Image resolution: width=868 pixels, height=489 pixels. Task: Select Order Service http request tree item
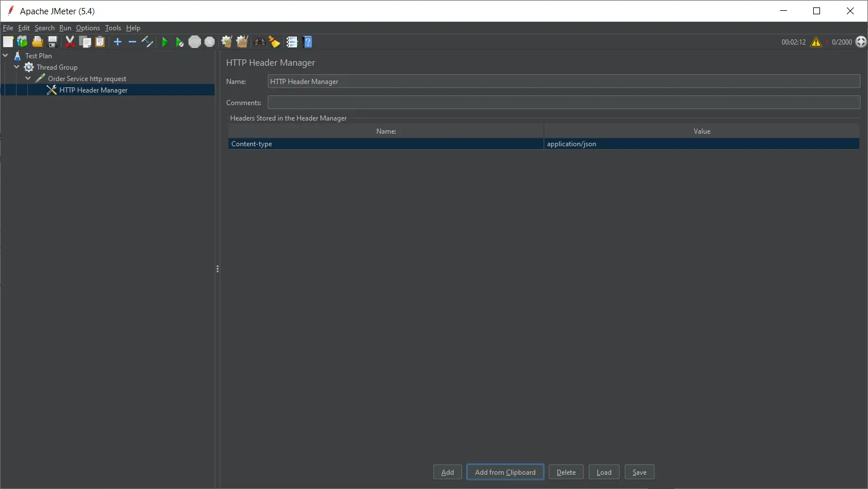[87, 78]
